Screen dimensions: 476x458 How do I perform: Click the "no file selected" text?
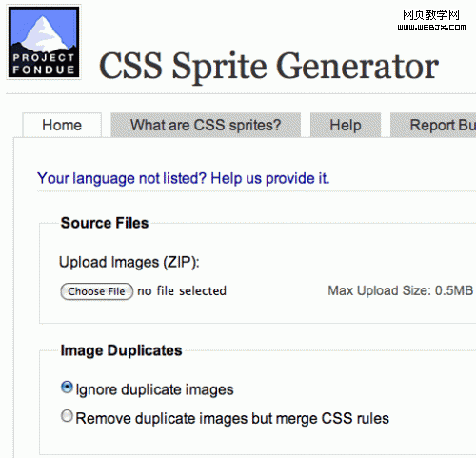click(x=182, y=290)
